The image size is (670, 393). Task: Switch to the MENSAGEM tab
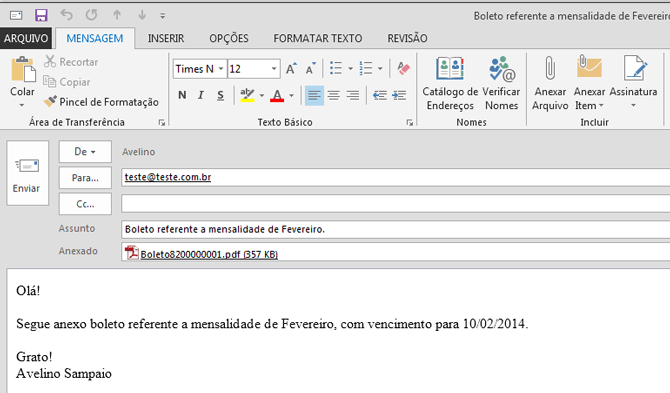95,38
